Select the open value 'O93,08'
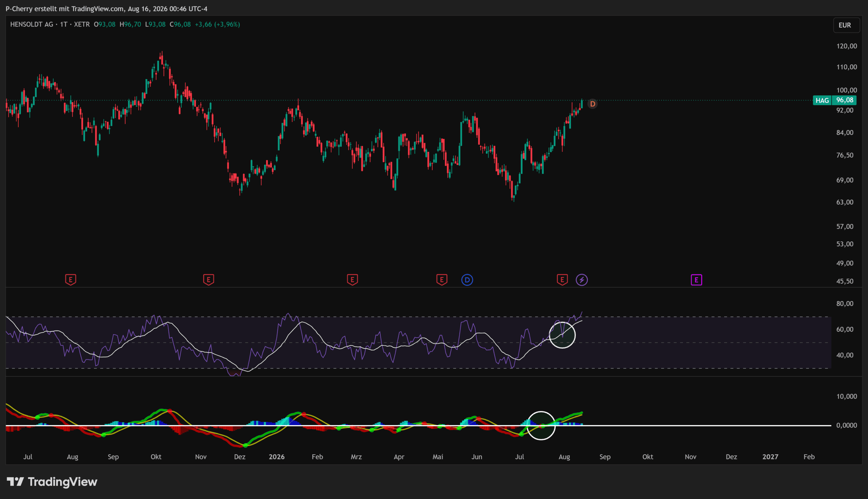Viewport: 868px width, 499px height. pyautogui.click(x=104, y=24)
